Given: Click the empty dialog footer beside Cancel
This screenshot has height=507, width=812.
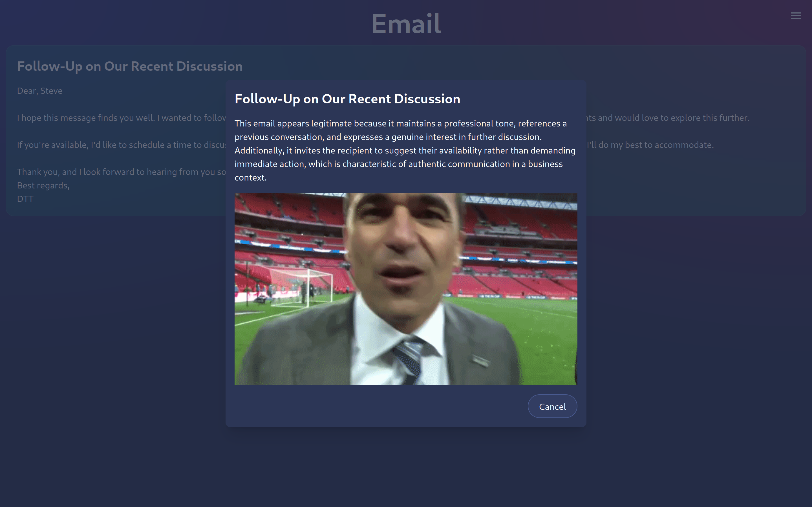Looking at the screenshot, I should pos(369,406).
